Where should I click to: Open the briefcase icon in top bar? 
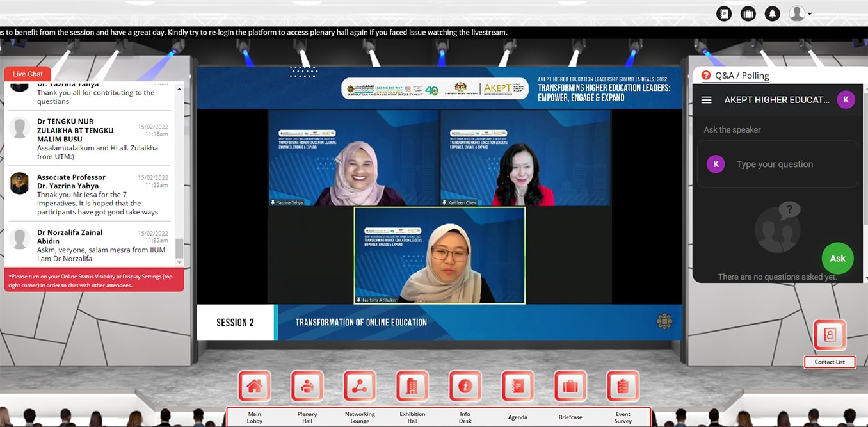coord(748,13)
